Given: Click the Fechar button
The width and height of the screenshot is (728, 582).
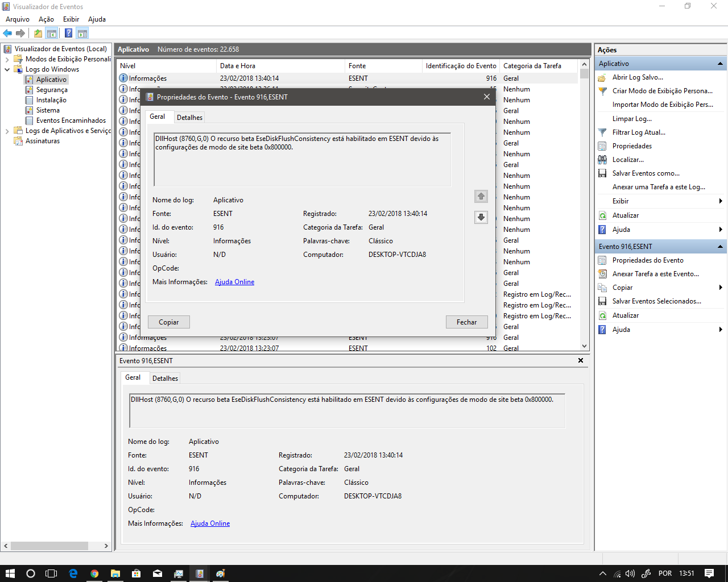Looking at the screenshot, I should coord(466,322).
